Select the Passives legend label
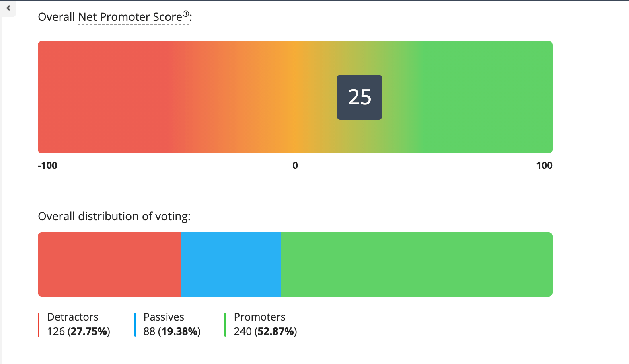This screenshot has width=629, height=364. tap(164, 317)
